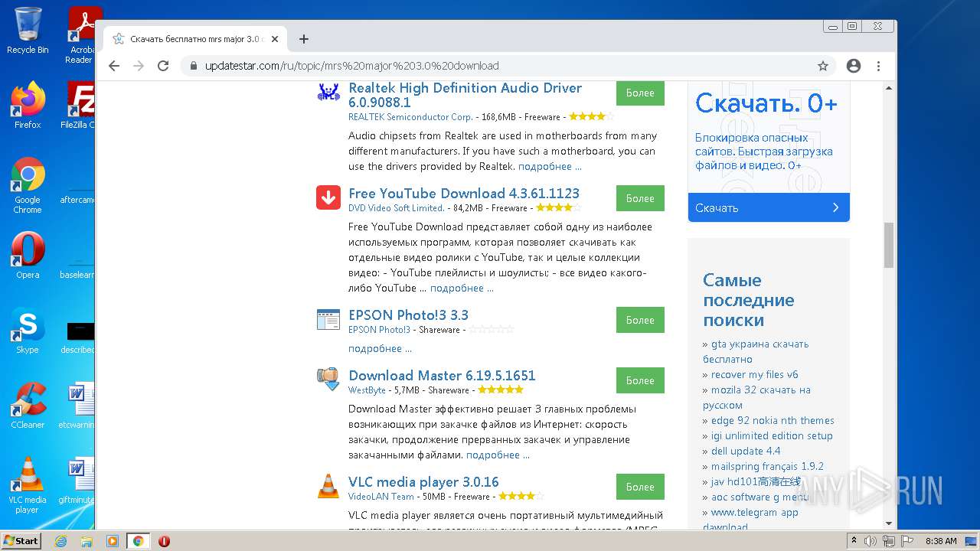
Task: Open the Skype desktop icon
Action: click(x=28, y=331)
